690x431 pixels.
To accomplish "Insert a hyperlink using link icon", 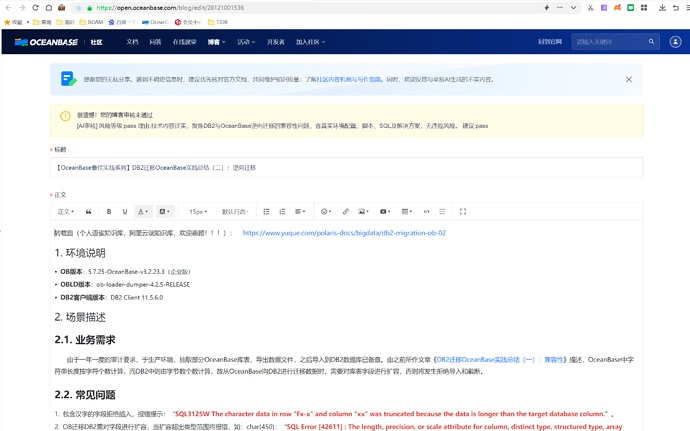I will click(346, 212).
